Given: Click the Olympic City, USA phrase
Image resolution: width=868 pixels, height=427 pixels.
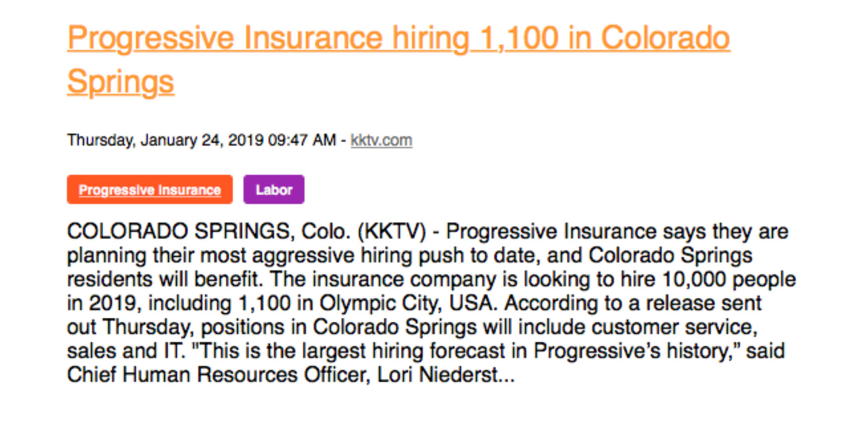Looking at the screenshot, I should pyautogui.click(x=408, y=303).
